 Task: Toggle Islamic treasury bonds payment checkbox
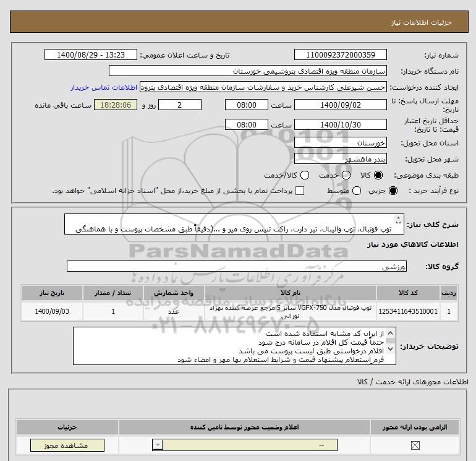tap(300, 191)
